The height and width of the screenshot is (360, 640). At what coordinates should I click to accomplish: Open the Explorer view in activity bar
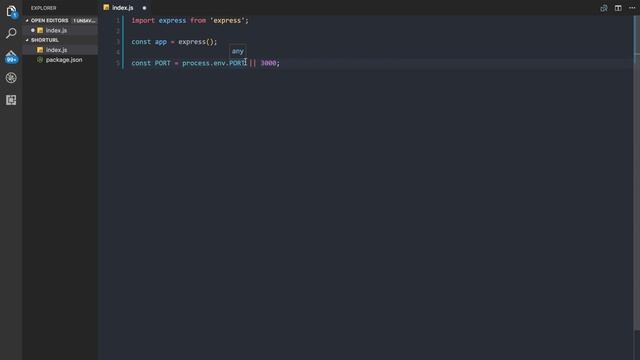click(x=11, y=11)
